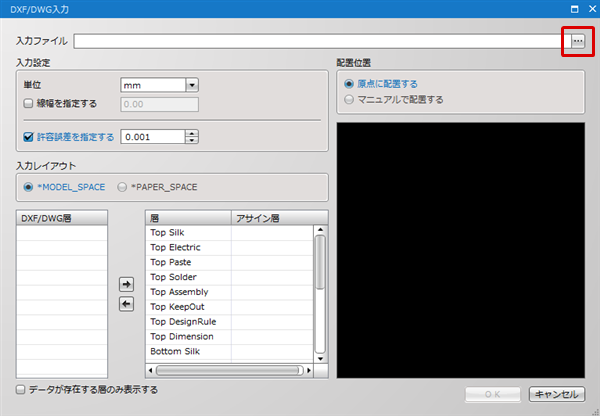Click the 入力ファイル path field
This screenshot has width=600, height=416.
323,41
